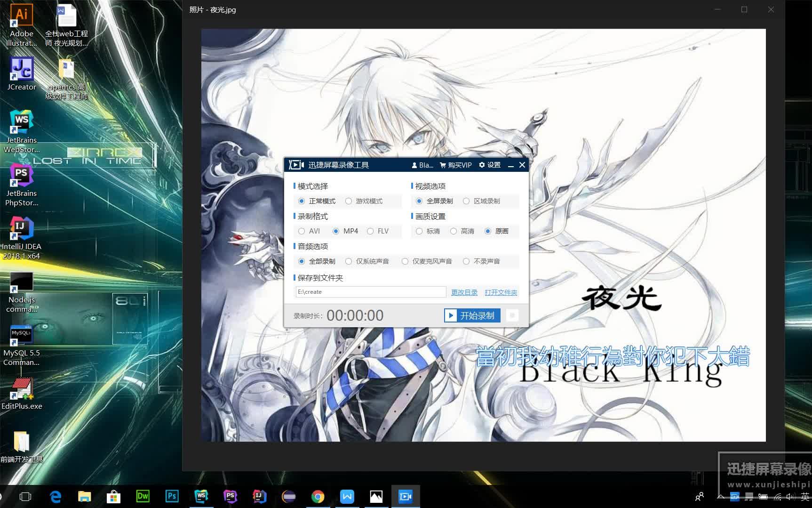Set quality to 高清
The width and height of the screenshot is (812, 508).
coord(462,231)
